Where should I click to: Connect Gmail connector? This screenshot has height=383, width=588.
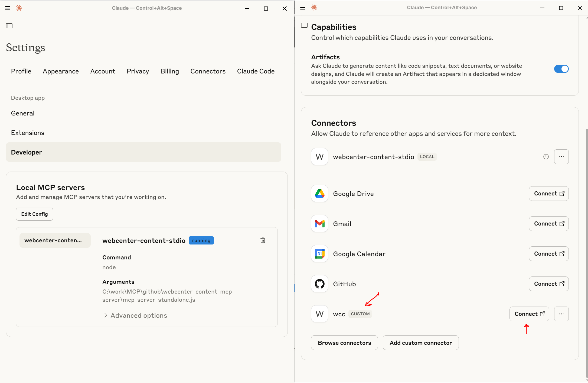[549, 224]
